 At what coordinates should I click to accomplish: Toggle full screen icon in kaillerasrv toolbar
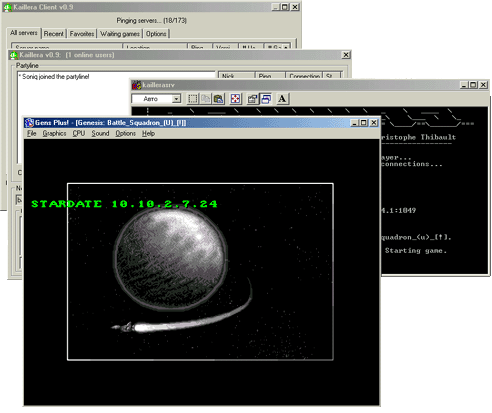coord(235,99)
